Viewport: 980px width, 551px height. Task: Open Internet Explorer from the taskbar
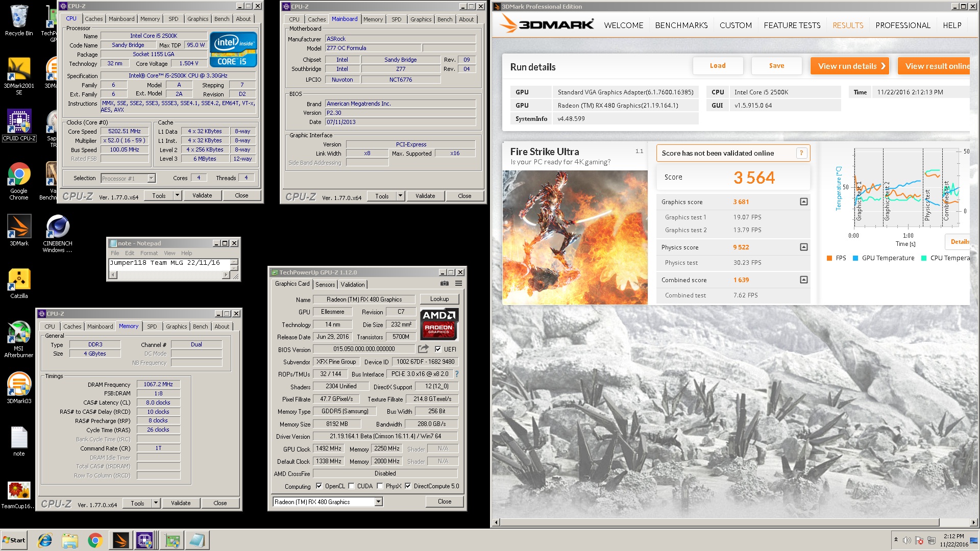(45, 540)
